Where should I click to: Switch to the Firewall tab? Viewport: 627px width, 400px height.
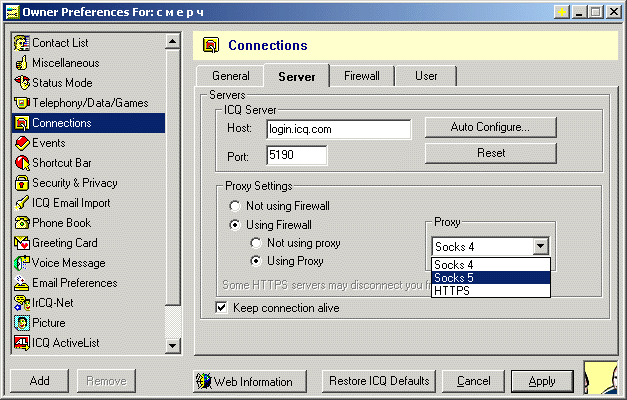[362, 76]
